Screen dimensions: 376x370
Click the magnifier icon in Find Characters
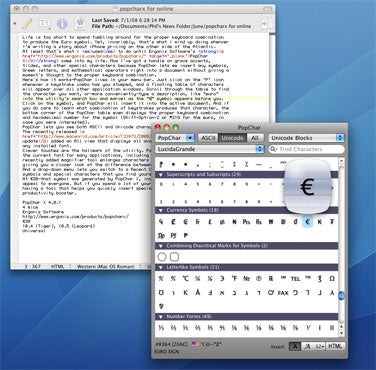click(274, 149)
